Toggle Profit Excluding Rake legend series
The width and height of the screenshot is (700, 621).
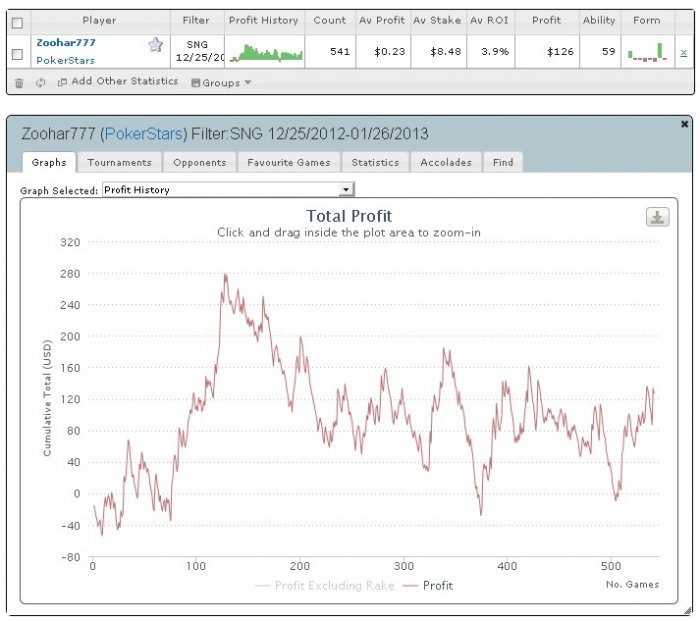[325, 585]
